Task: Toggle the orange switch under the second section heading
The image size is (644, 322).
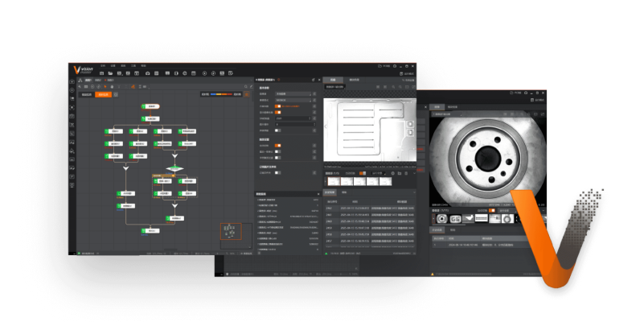Action: 278,146
